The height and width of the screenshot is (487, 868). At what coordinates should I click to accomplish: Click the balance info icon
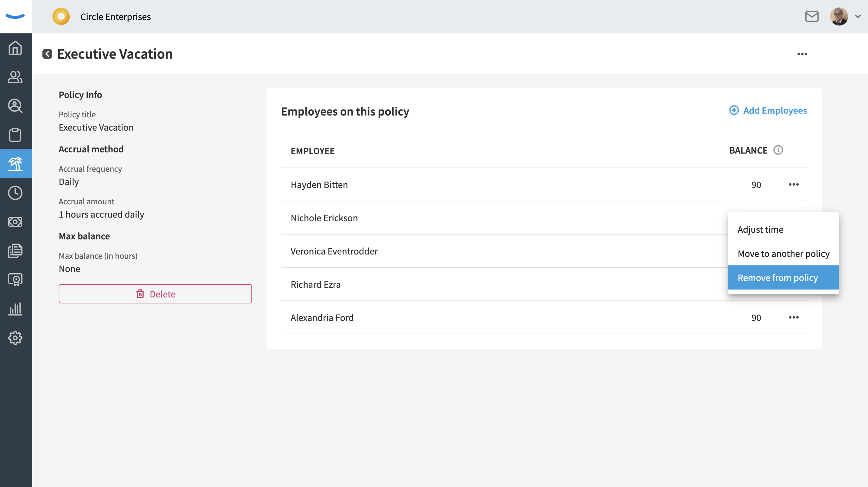pos(778,150)
